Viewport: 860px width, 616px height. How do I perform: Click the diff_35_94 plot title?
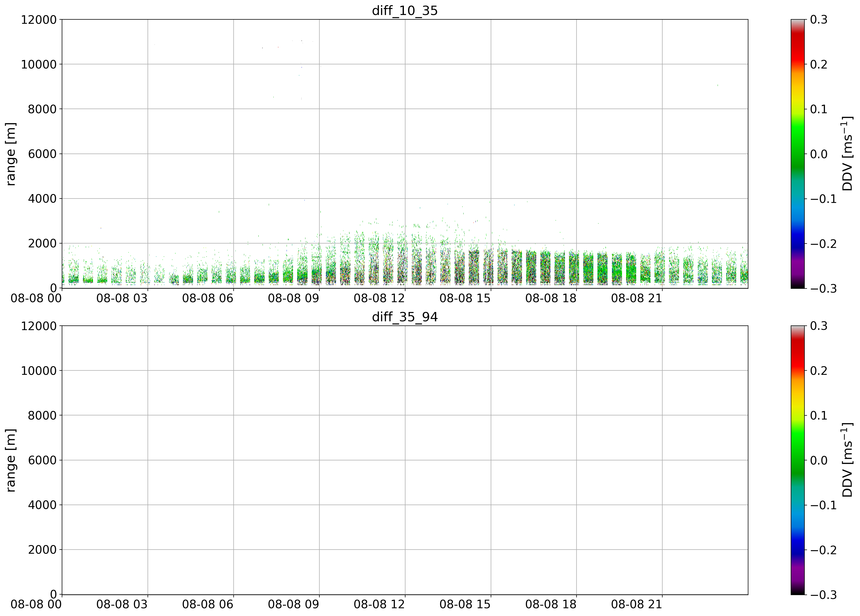(405, 317)
